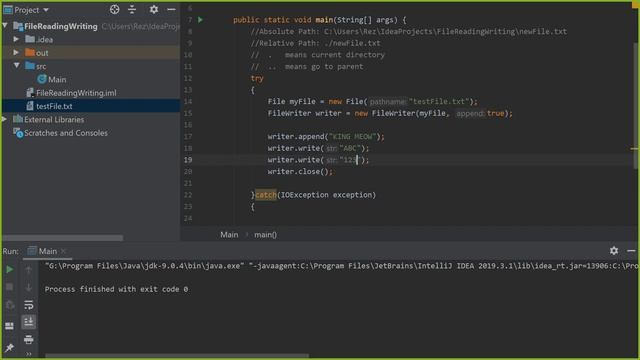
Task: Click on the highlighted catch keyword
Action: point(266,195)
